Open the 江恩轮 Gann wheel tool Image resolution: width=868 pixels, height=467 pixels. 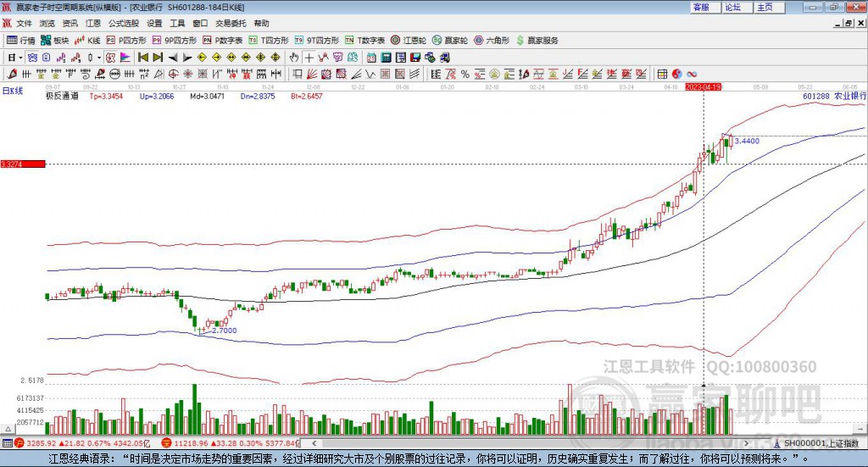tap(409, 41)
